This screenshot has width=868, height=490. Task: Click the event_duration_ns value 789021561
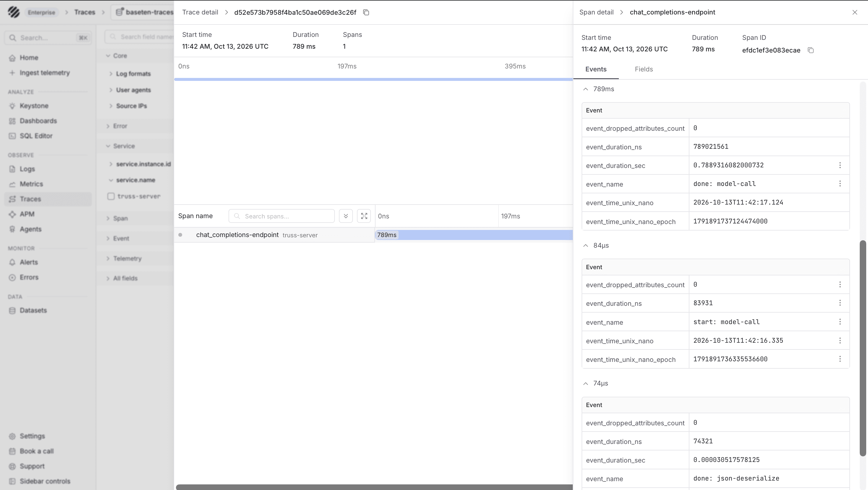(711, 147)
